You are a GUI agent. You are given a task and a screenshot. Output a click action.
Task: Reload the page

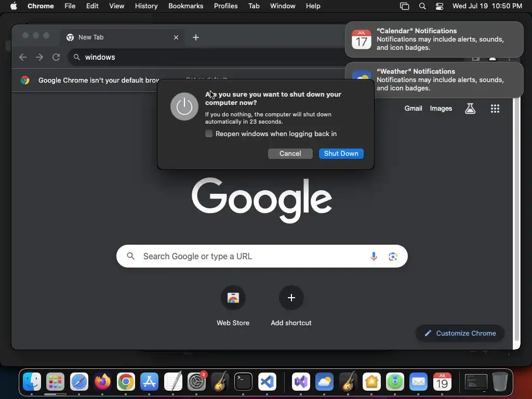click(x=56, y=57)
